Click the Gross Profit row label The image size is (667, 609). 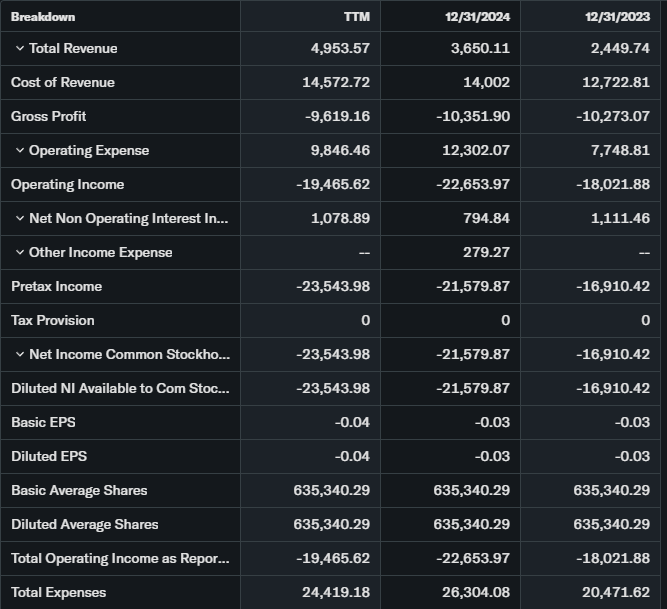pyautogui.click(x=48, y=117)
